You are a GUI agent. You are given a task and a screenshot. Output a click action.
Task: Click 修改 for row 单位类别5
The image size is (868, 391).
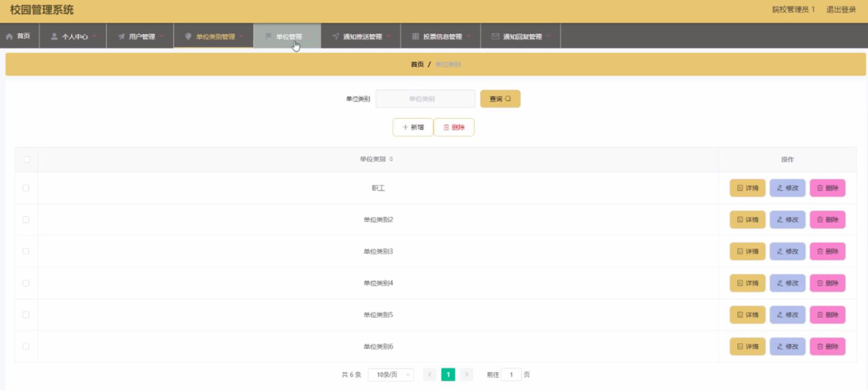pyautogui.click(x=787, y=315)
